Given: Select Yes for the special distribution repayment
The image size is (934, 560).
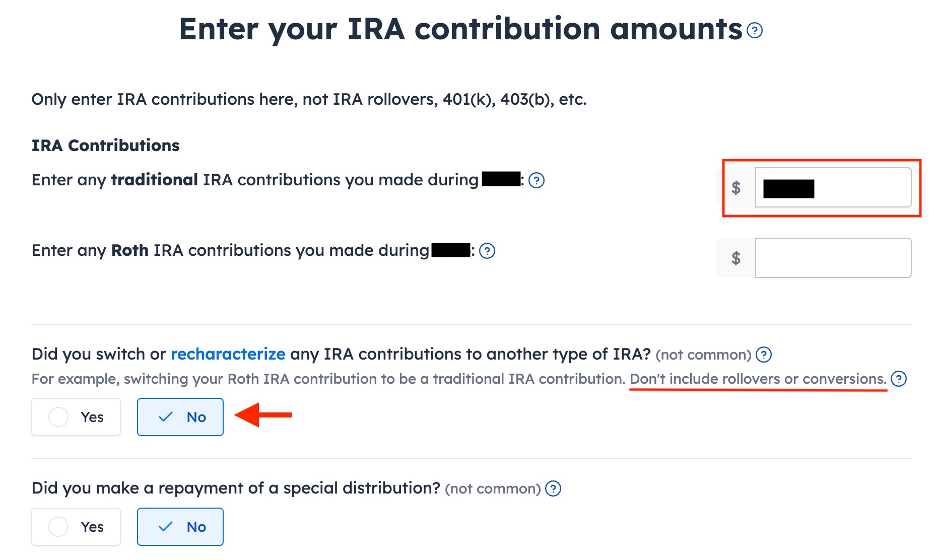Looking at the screenshot, I should coord(76,526).
